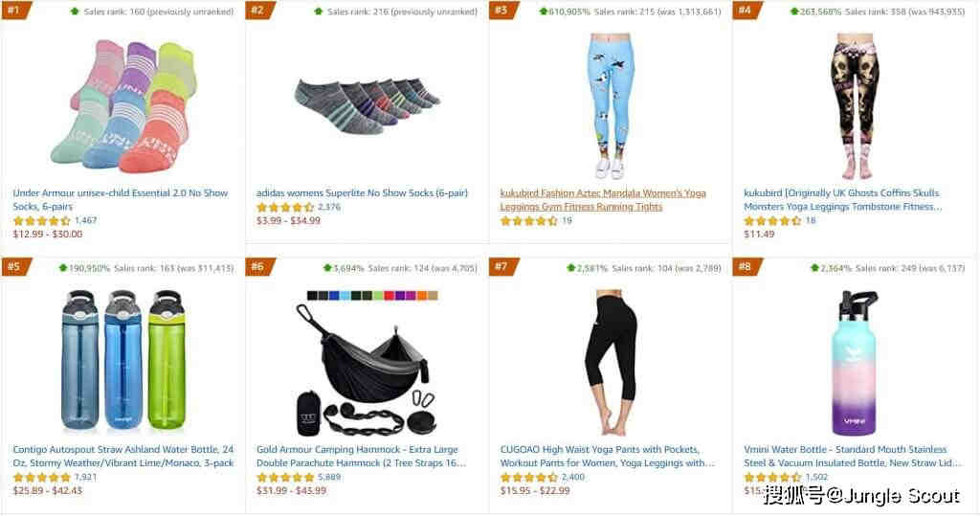Click the gradient Vmini bottle image
Screen dimensions: 980x516
855,362
